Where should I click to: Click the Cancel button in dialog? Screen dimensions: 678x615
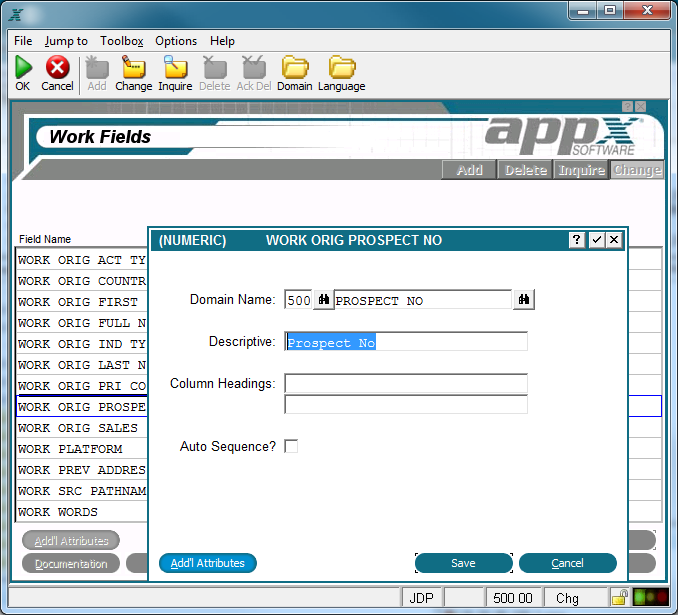568,563
